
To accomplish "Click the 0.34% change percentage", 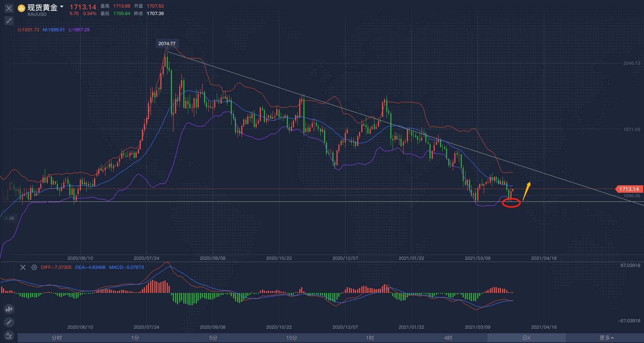I will click(x=90, y=14).
